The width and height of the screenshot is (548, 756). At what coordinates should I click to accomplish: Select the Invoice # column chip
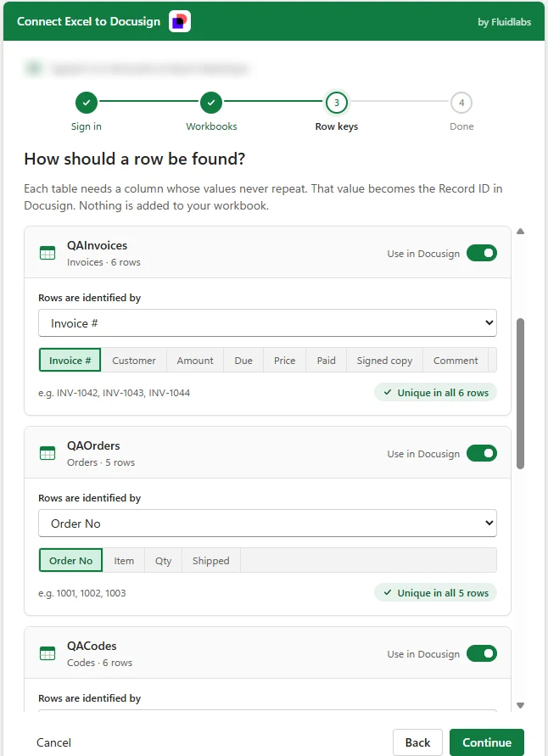coord(70,360)
